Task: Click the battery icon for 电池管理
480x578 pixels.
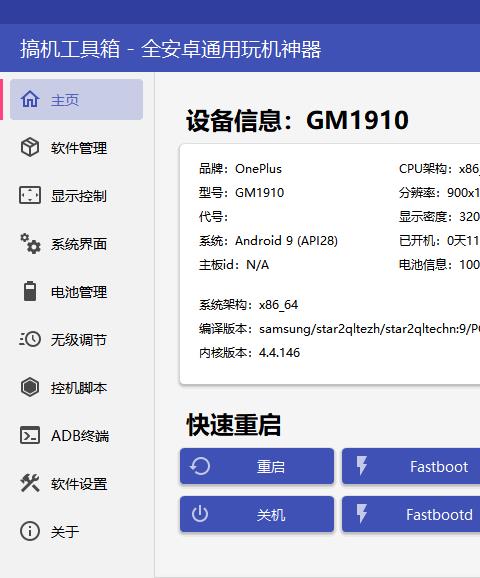Action: pyautogui.click(x=30, y=291)
